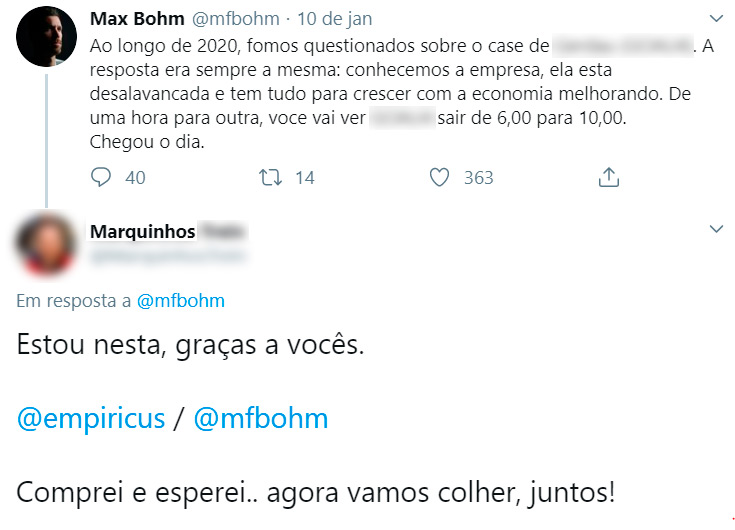Like the tweet with the heart icon

pyautogui.click(x=439, y=177)
